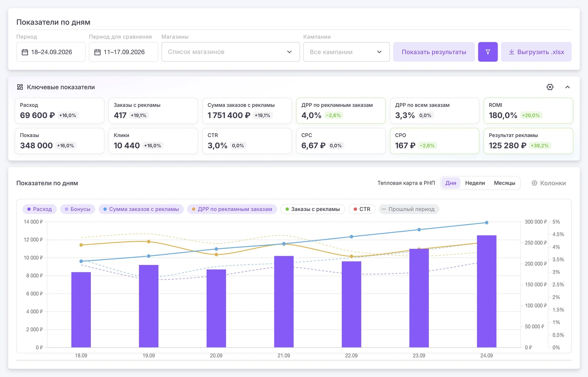Screen dimensions: 588x377
Task: Collapse the Ключевые показатели panel chevron
Action: point(567,87)
